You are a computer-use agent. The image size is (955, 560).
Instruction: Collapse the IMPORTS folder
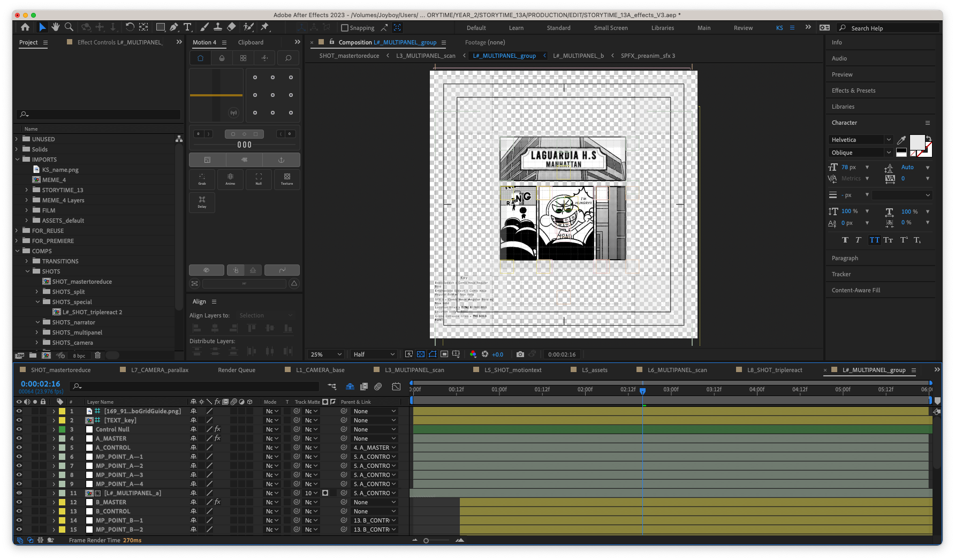17,160
